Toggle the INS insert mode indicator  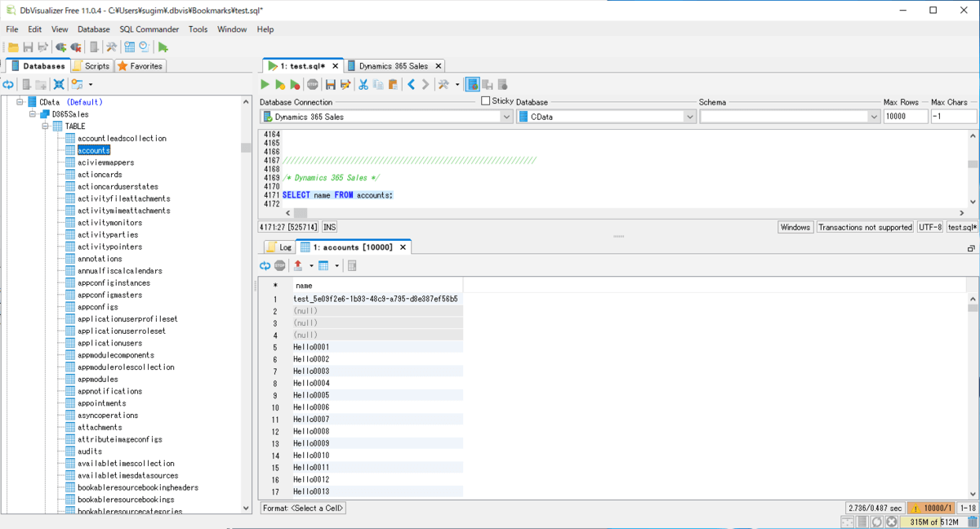click(329, 227)
